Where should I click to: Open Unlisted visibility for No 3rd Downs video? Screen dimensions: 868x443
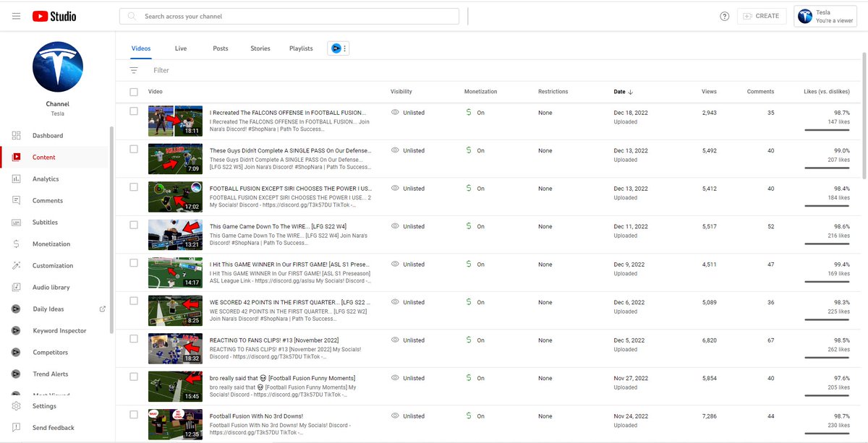408,416
